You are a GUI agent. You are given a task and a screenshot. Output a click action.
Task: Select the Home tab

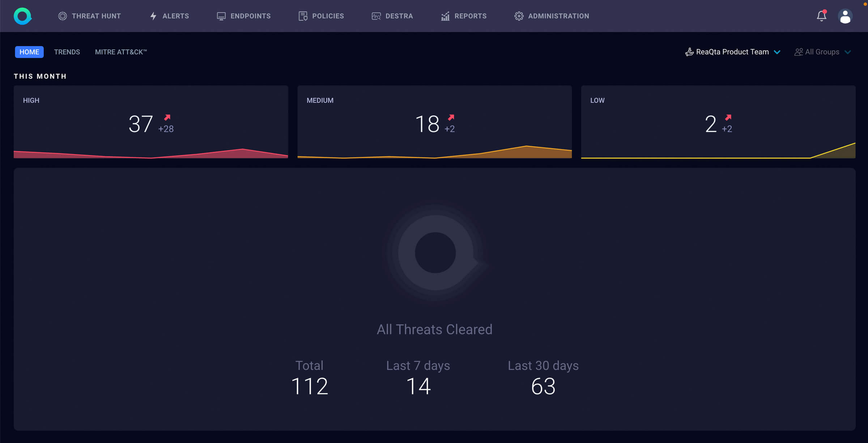[29, 52]
